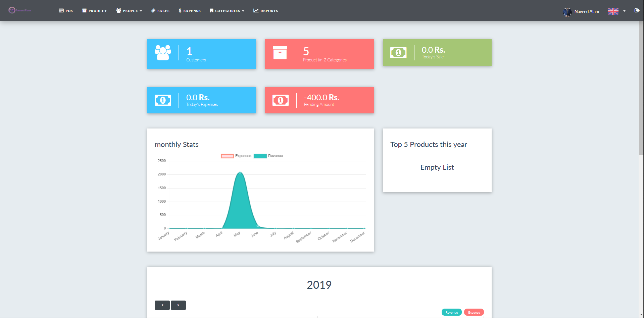Screen dimensions: 644x318
Task: Click the -400.0 Rs. pending amount
Action: 321,98
